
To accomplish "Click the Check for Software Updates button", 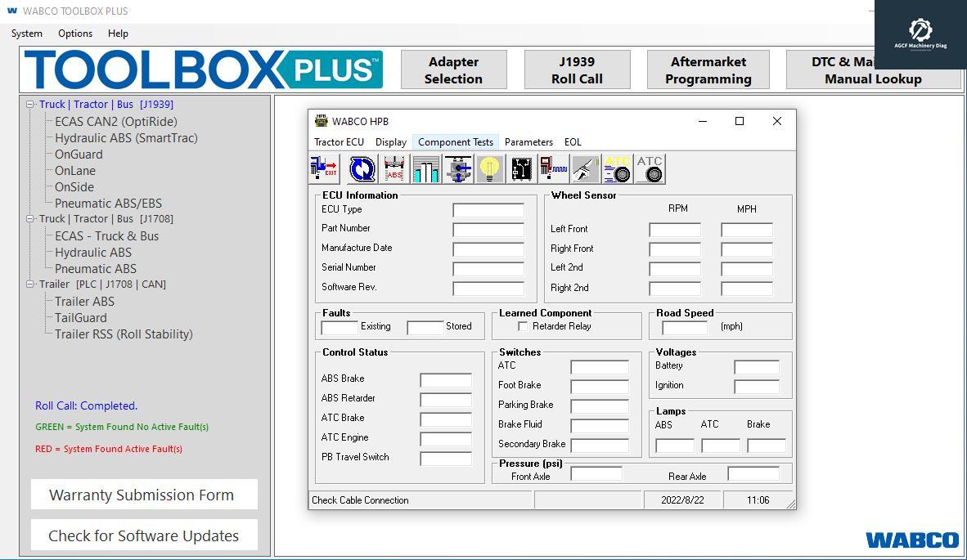I will tap(143, 535).
